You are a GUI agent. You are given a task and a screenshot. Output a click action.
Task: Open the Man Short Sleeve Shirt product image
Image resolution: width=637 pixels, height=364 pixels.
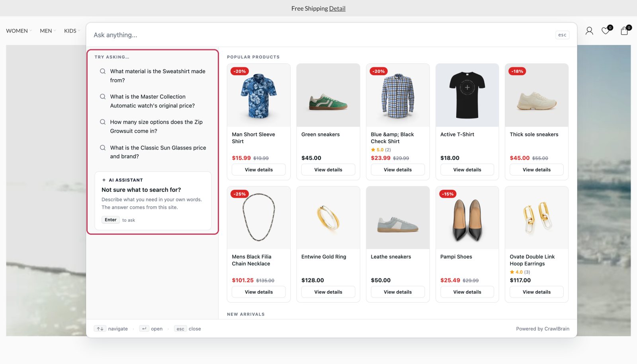tap(259, 95)
